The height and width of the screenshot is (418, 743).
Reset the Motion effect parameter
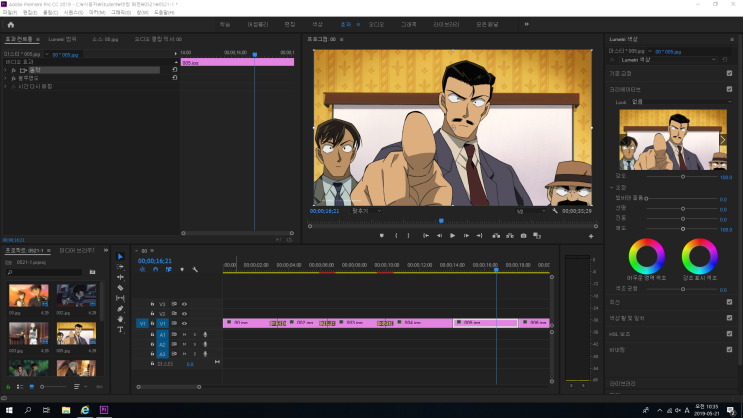coord(174,70)
